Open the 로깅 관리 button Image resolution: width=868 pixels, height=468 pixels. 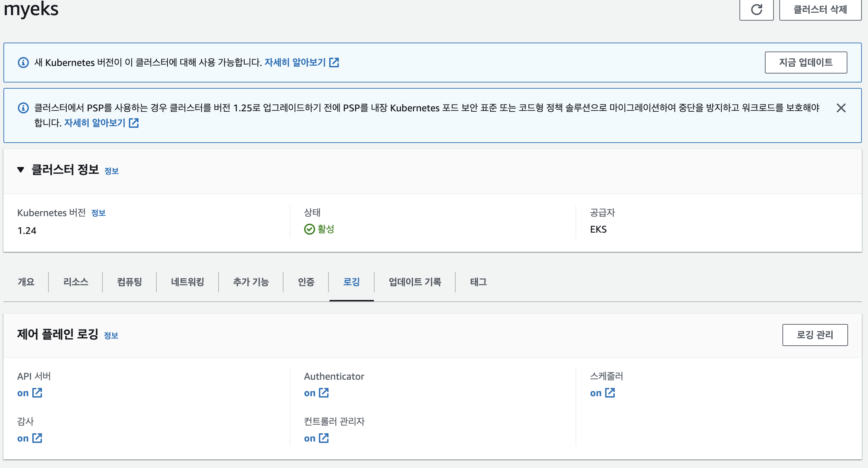815,335
